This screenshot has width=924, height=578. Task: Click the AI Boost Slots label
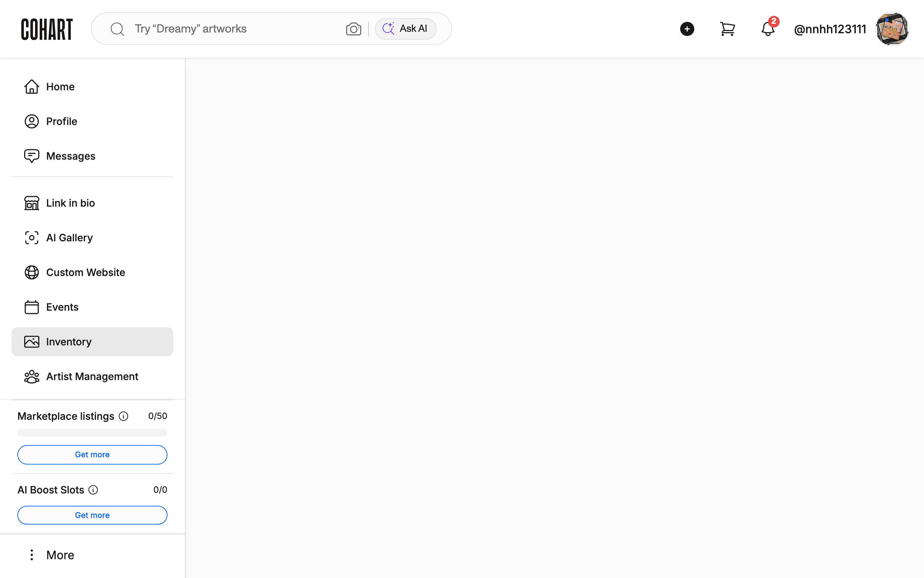coord(51,490)
